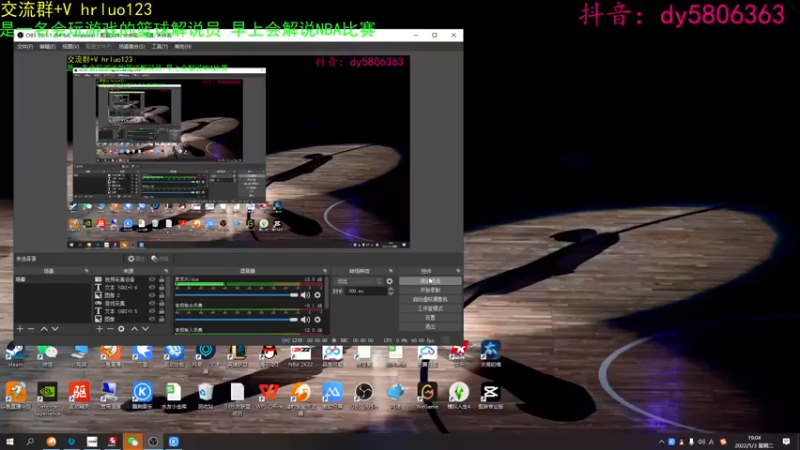Image resolution: width=800 pixels, height=450 pixels.
Task: Open OBS 设置 settings button
Action: pyautogui.click(x=430, y=317)
